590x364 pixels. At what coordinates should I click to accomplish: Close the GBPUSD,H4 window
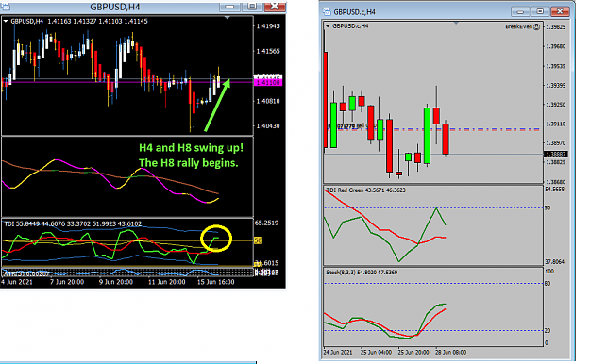[275, 7]
